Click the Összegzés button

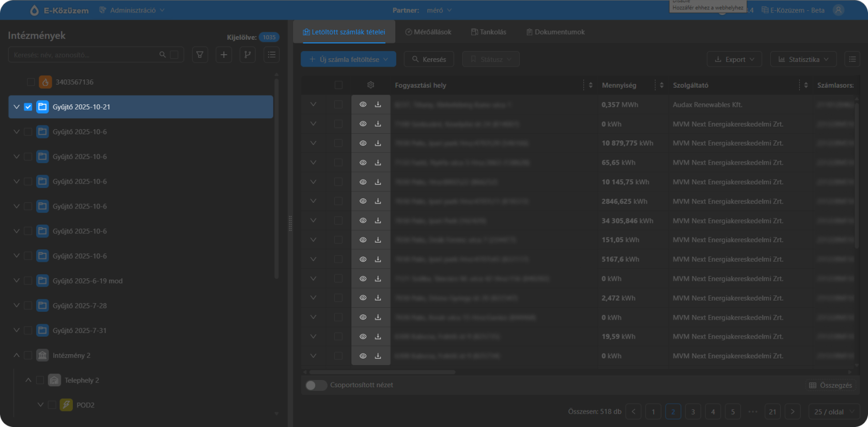click(x=830, y=385)
